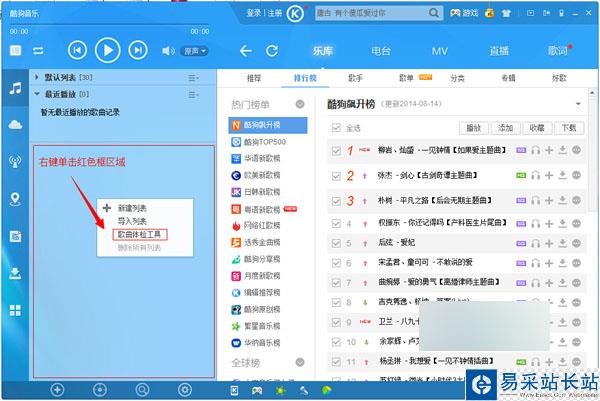Open the 游戏 games entry

[464, 13]
